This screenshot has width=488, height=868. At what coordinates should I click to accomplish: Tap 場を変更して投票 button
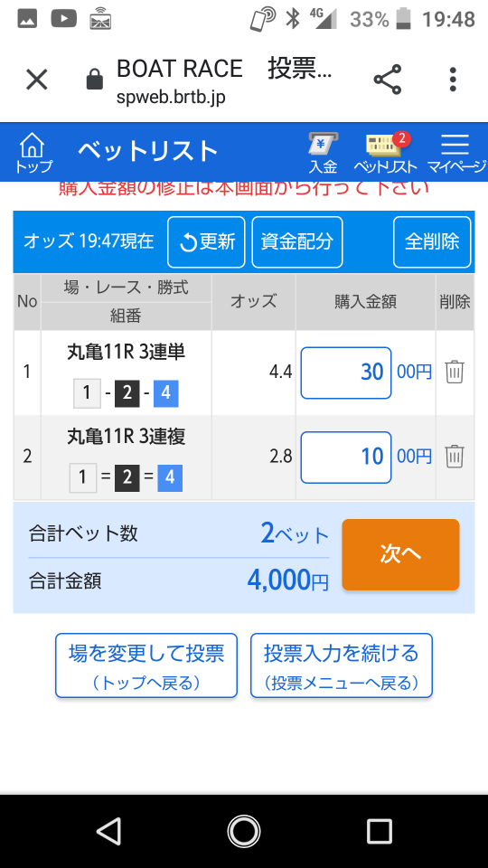click(x=146, y=665)
